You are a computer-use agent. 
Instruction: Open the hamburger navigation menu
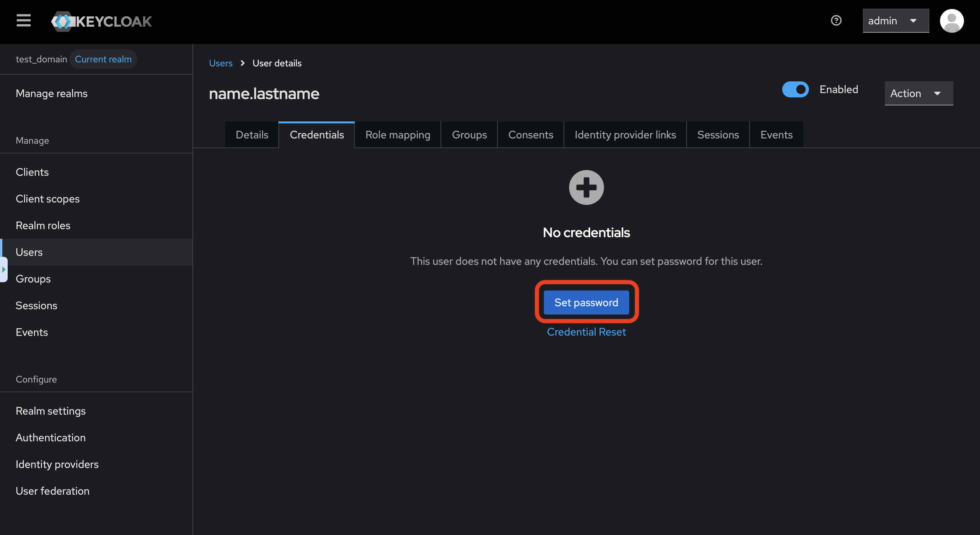click(x=24, y=21)
